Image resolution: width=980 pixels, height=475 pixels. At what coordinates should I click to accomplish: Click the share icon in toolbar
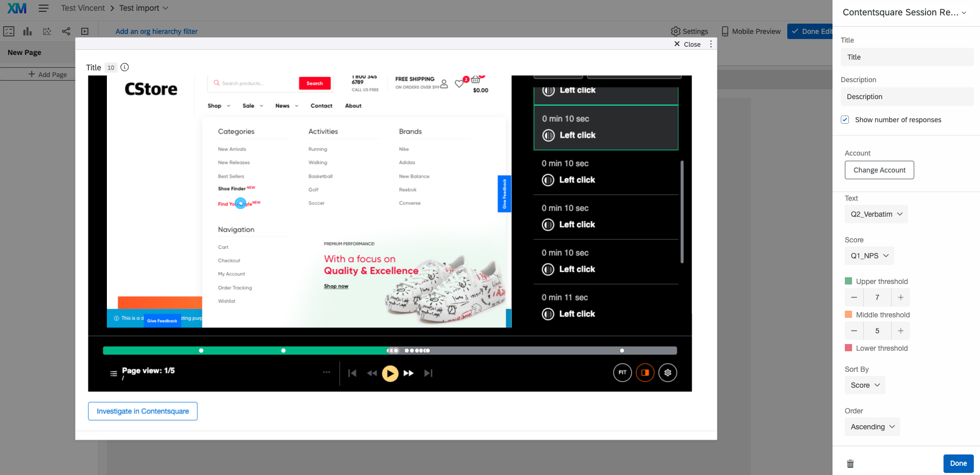pyautogui.click(x=66, y=31)
